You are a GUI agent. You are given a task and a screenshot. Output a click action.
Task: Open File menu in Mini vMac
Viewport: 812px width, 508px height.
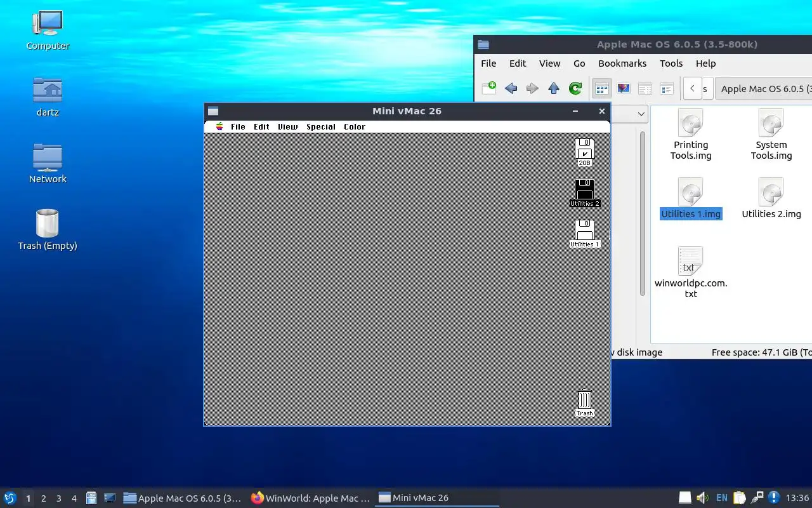pyautogui.click(x=238, y=126)
